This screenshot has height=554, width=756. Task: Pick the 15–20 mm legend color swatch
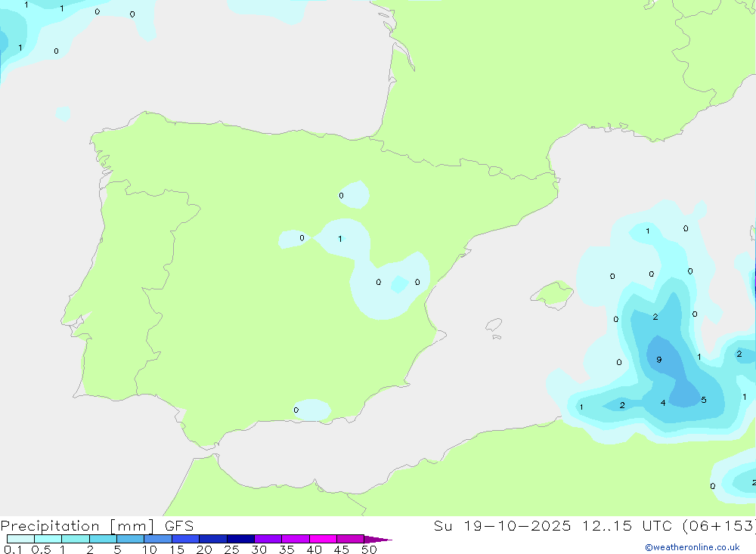tap(185, 539)
